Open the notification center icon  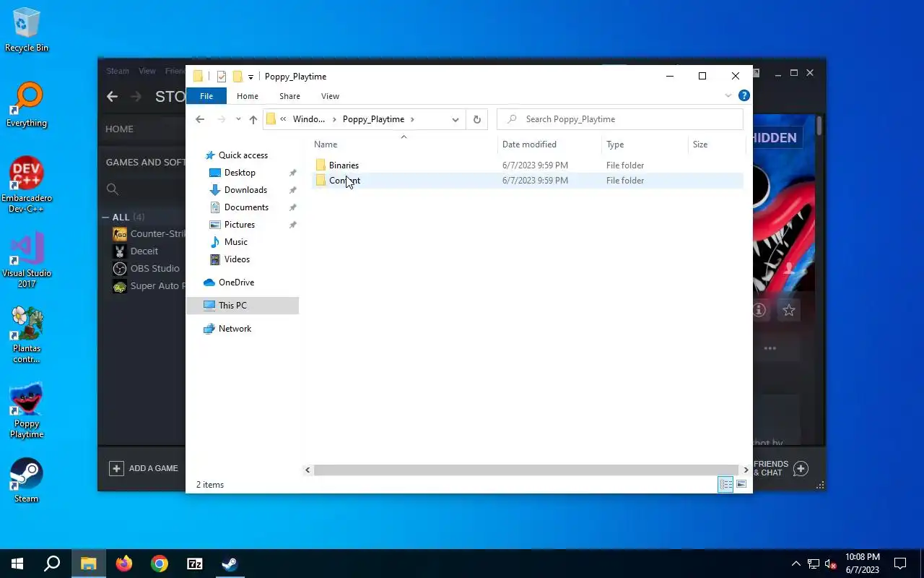(x=900, y=564)
